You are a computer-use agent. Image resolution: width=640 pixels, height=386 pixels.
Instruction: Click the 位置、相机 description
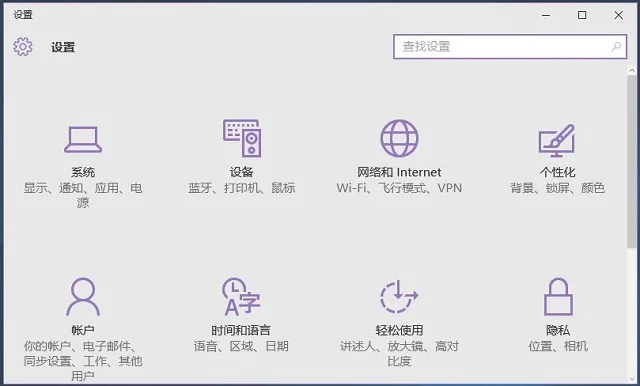[x=558, y=346]
